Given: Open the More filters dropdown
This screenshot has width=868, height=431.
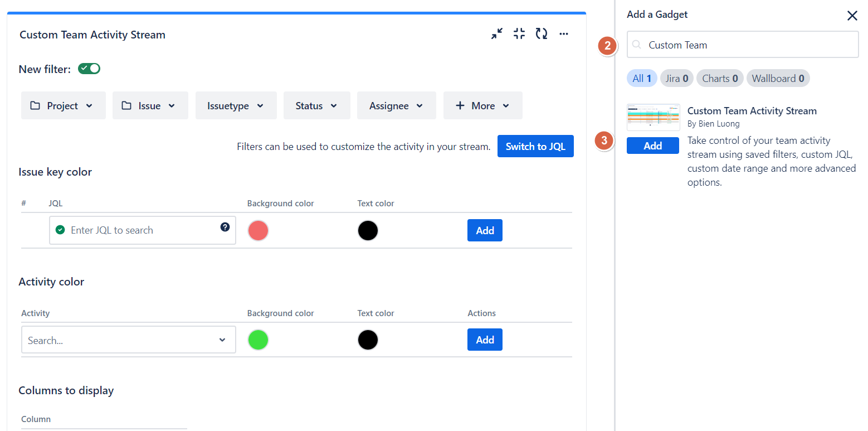Looking at the screenshot, I should coord(482,106).
